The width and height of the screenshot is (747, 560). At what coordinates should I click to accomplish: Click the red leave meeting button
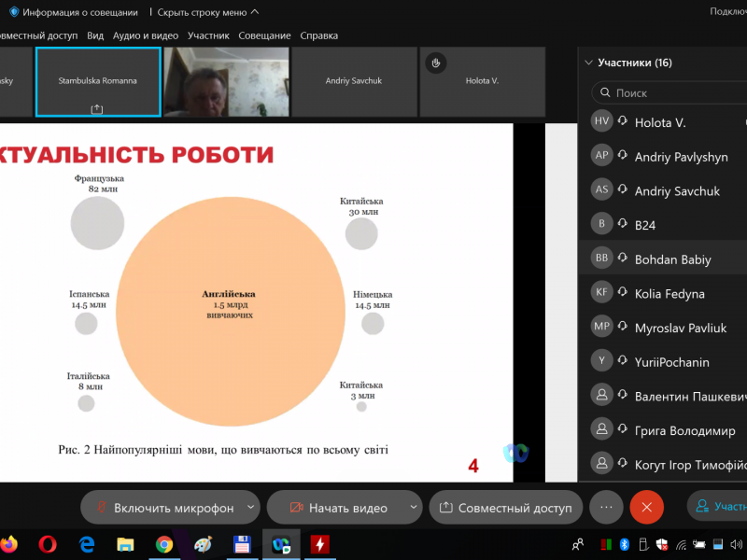[x=646, y=508]
